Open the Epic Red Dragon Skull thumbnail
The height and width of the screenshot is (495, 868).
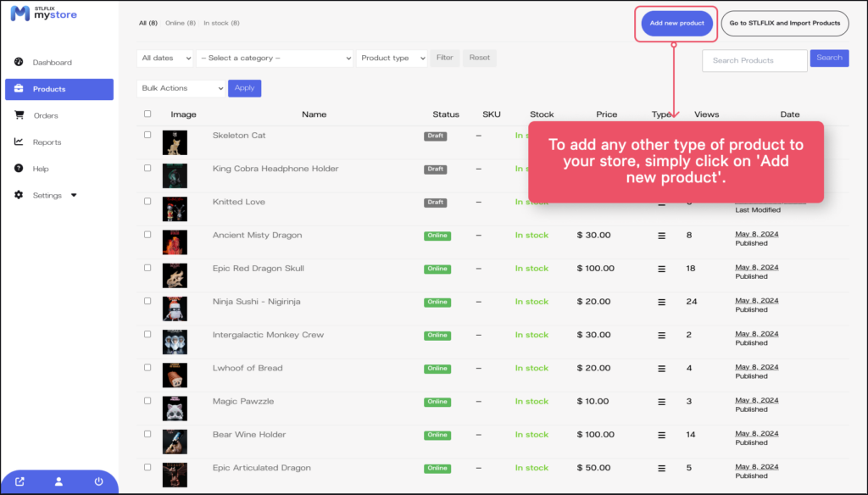click(175, 275)
